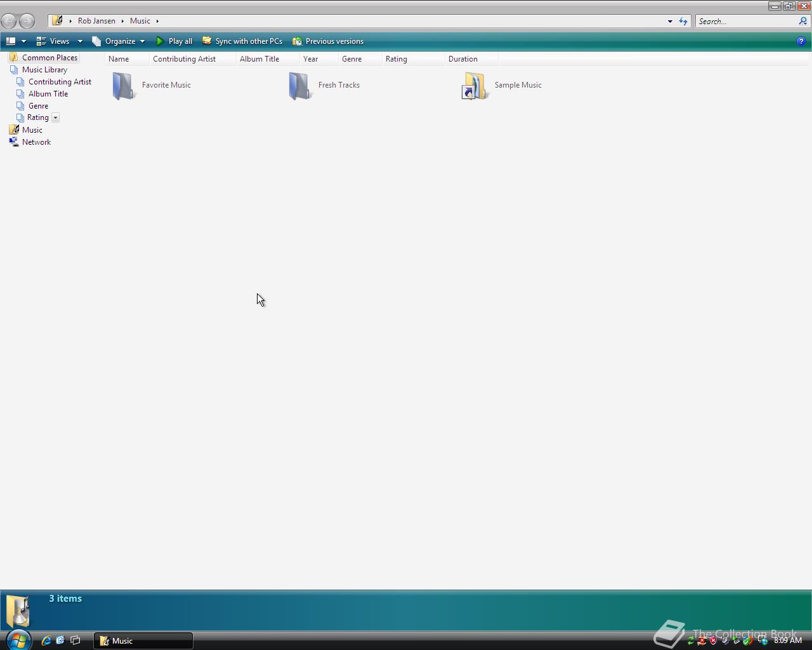Select the Fresh Tracks folder icon
The width and height of the screenshot is (812, 650).
299,86
